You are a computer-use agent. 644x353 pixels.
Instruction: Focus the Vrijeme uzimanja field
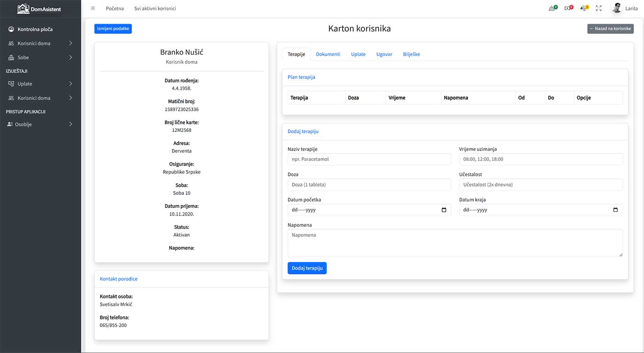tap(541, 159)
